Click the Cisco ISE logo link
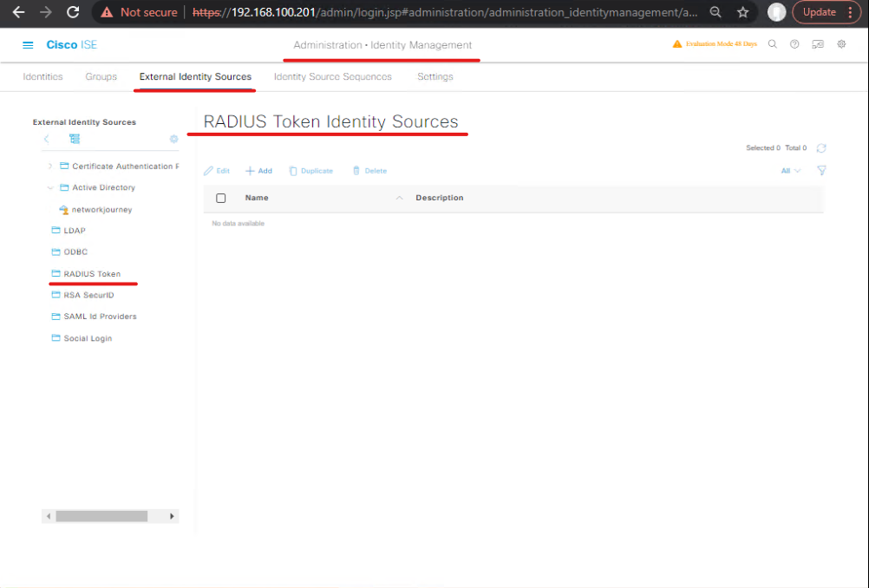 click(71, 45)
